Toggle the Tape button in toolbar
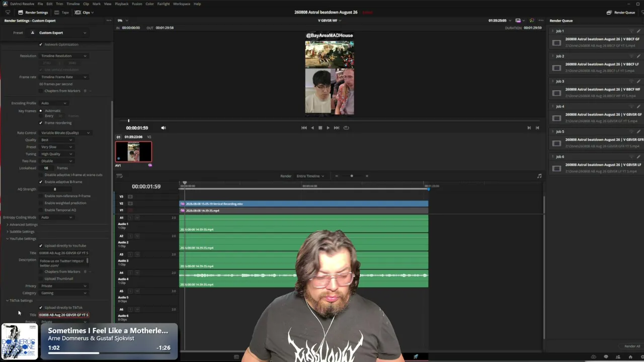The height and width of the screenshot is (362, 644). 62,12
